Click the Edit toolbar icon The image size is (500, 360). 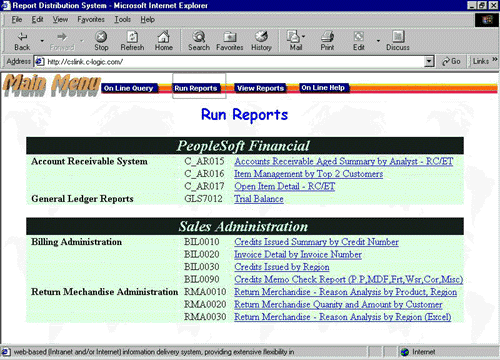click(x=359, y=41)
